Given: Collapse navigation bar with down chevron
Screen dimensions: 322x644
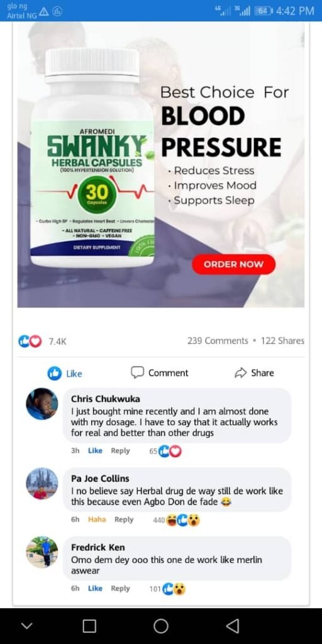Looking at the screenshot, I should tap(27, 626).
